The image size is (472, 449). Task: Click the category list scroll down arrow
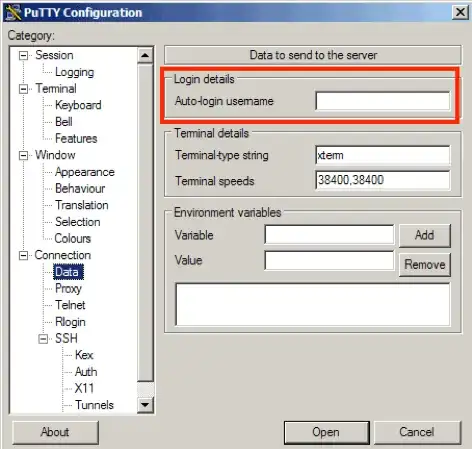145,405
